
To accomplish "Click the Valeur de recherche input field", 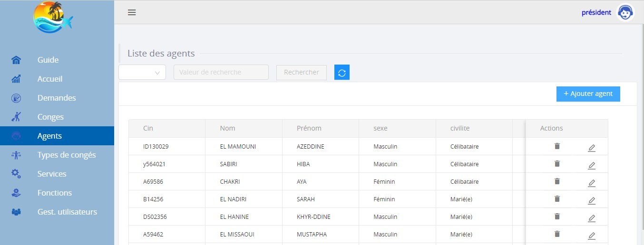I will pos(221,72).
